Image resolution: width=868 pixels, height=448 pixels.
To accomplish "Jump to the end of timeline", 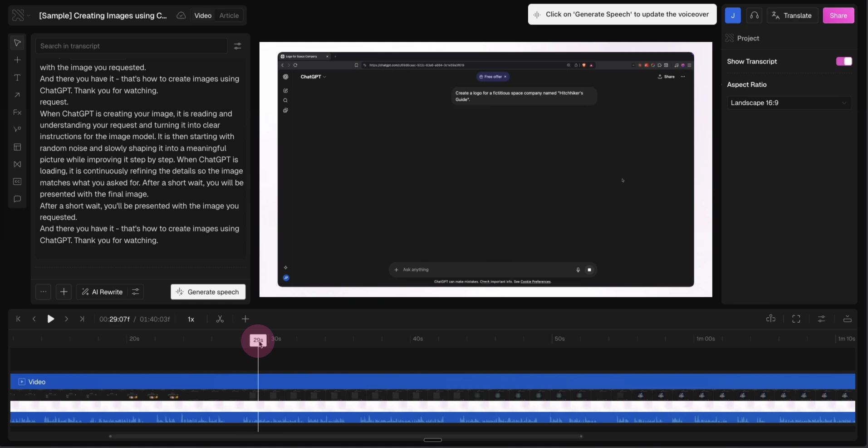I will pos(82,319).
